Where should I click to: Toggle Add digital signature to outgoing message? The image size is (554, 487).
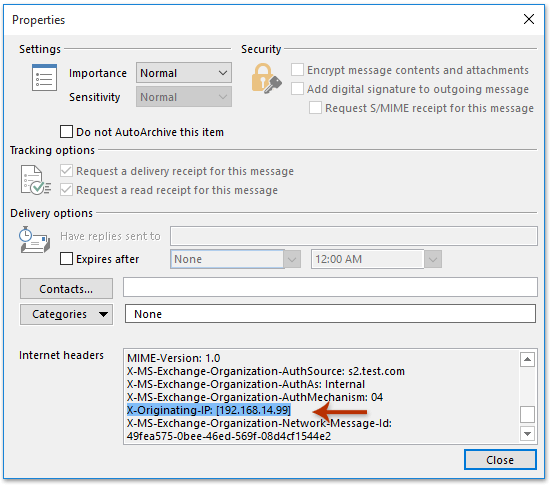(297, 89)
